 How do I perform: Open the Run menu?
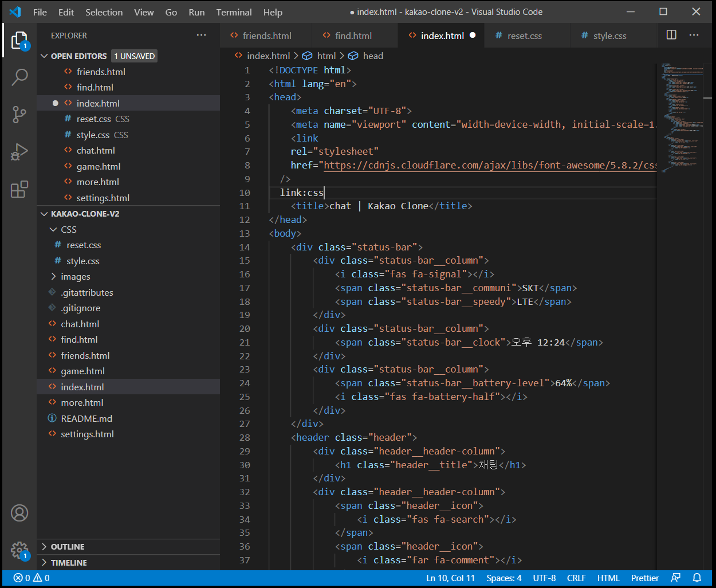(x=196, y=12)
